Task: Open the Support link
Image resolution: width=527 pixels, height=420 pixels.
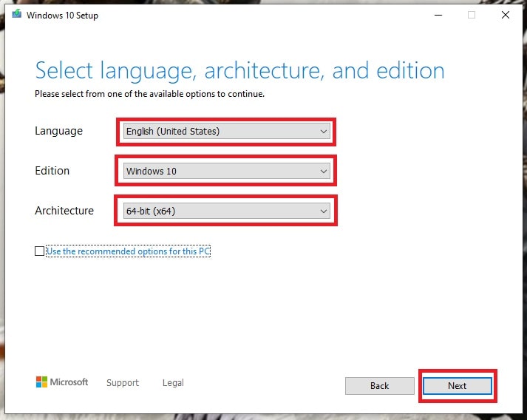Action: coord(123,383)
